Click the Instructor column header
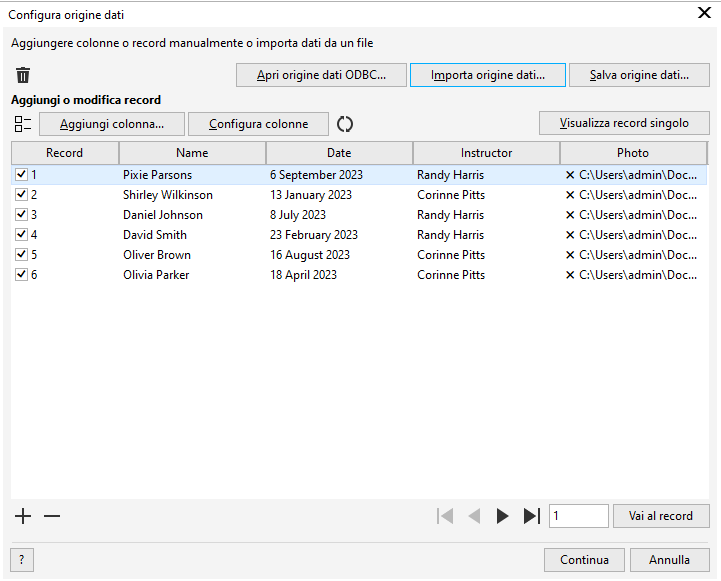 [x=486, y=153]
